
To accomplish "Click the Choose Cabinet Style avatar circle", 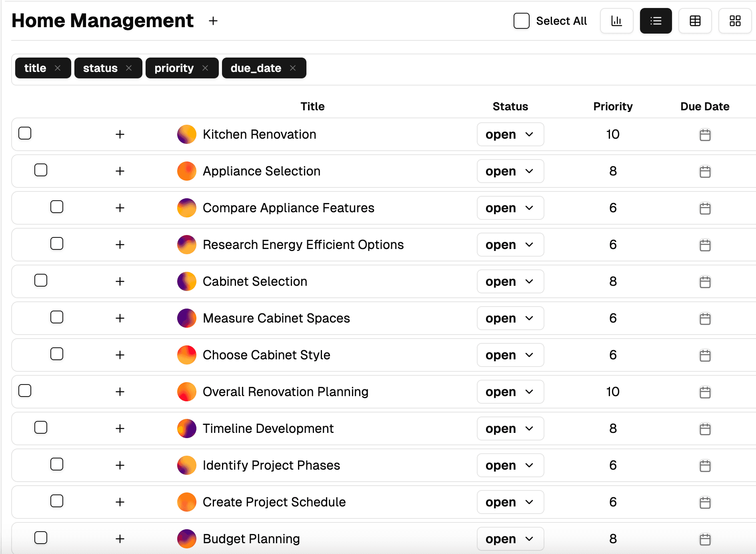I will 187,355.
